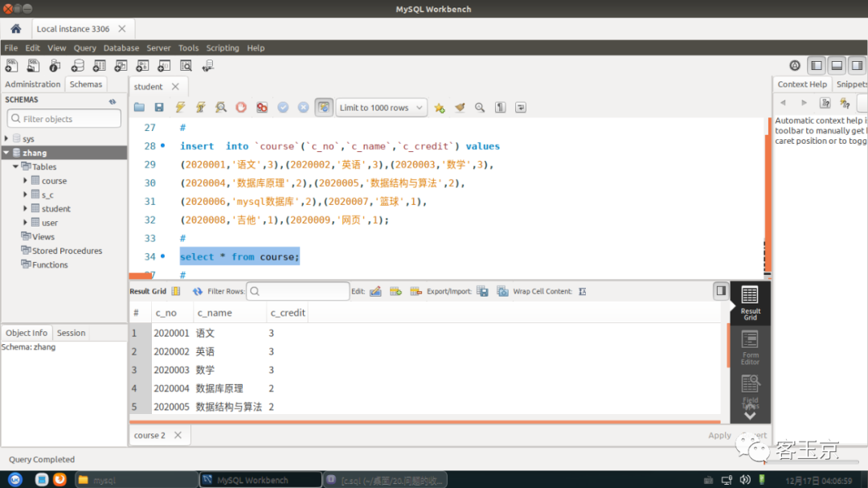Beautify the query with broom icon

coord(460,108)
